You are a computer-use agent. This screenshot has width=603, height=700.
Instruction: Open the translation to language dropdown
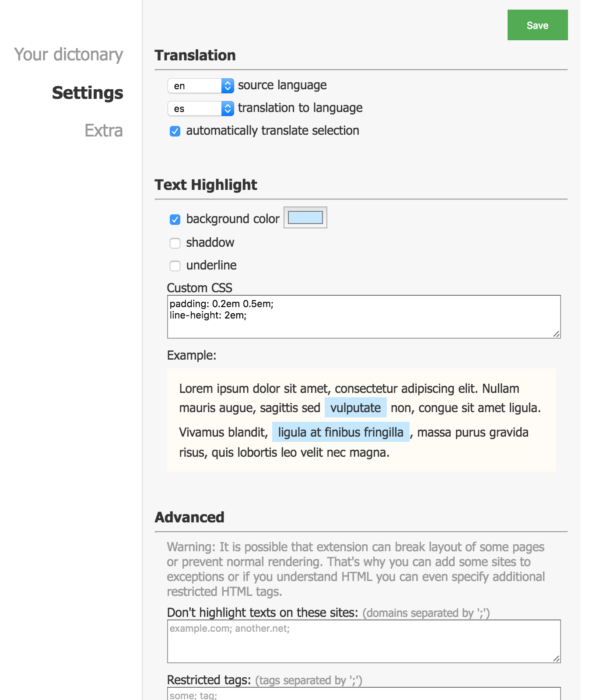(x=201, y=108)
